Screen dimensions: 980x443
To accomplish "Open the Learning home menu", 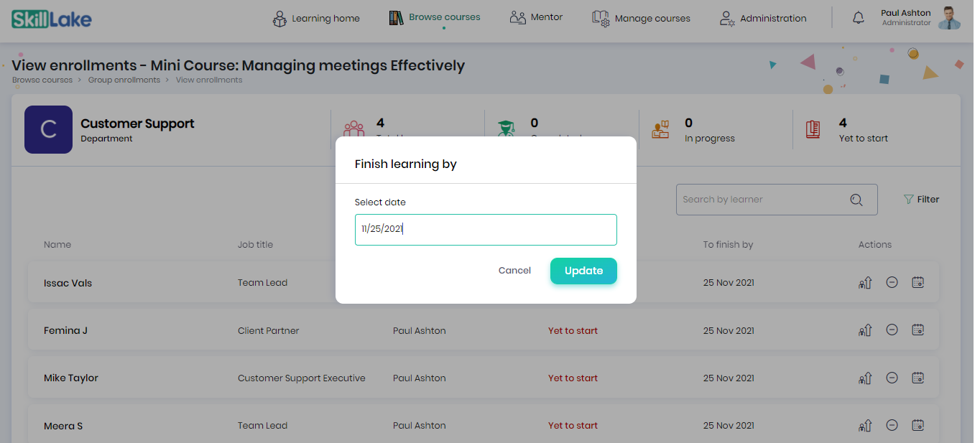I will coord(316,18).
